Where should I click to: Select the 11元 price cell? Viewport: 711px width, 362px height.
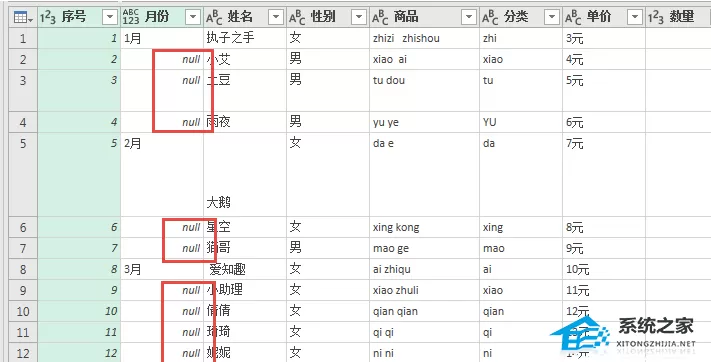coord(604,290)
